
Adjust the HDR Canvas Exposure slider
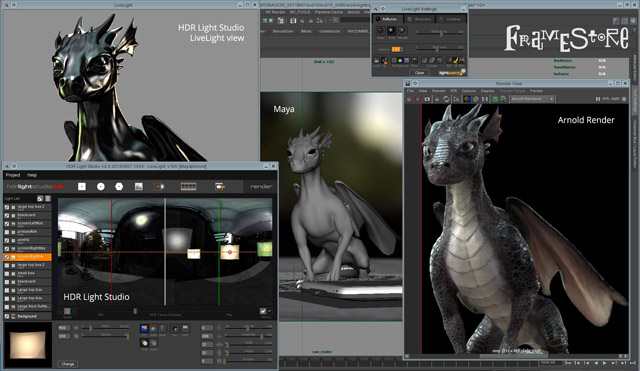(x=135, y=311)
